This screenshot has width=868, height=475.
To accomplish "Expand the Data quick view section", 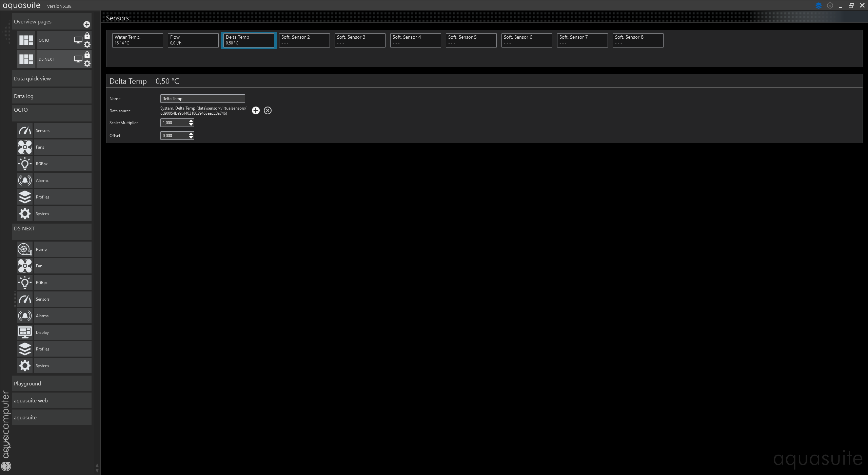I will point(52,79).
